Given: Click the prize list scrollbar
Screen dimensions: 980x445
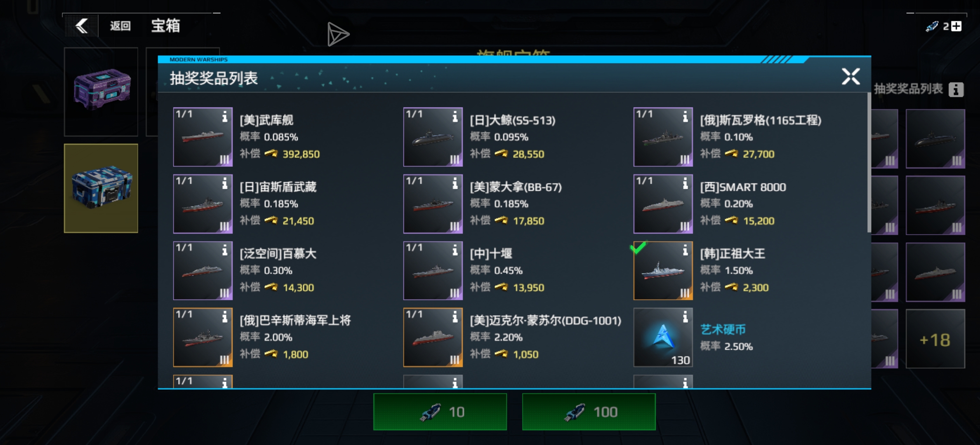Looking at the screenshot, I should click(869, 163).
